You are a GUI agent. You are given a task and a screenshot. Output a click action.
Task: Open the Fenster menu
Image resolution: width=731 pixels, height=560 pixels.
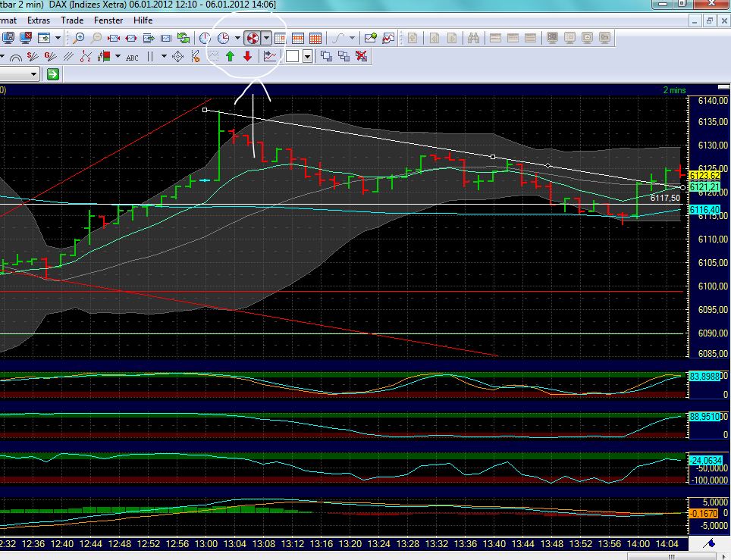(108, 20)
